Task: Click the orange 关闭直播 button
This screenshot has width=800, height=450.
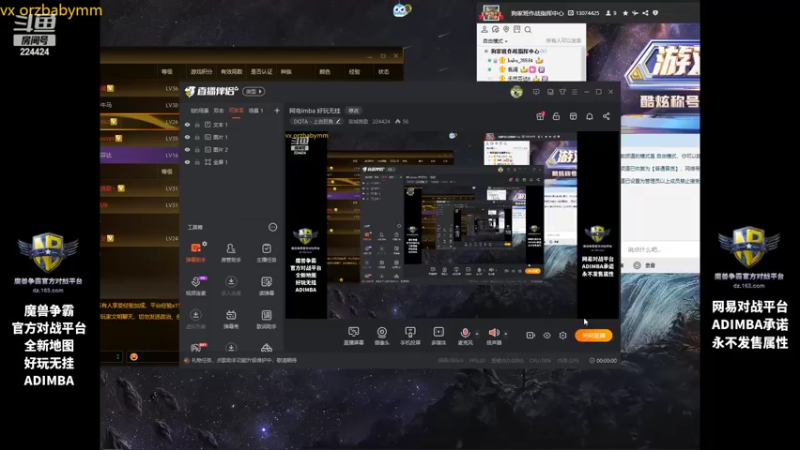Action: point(593,335)
